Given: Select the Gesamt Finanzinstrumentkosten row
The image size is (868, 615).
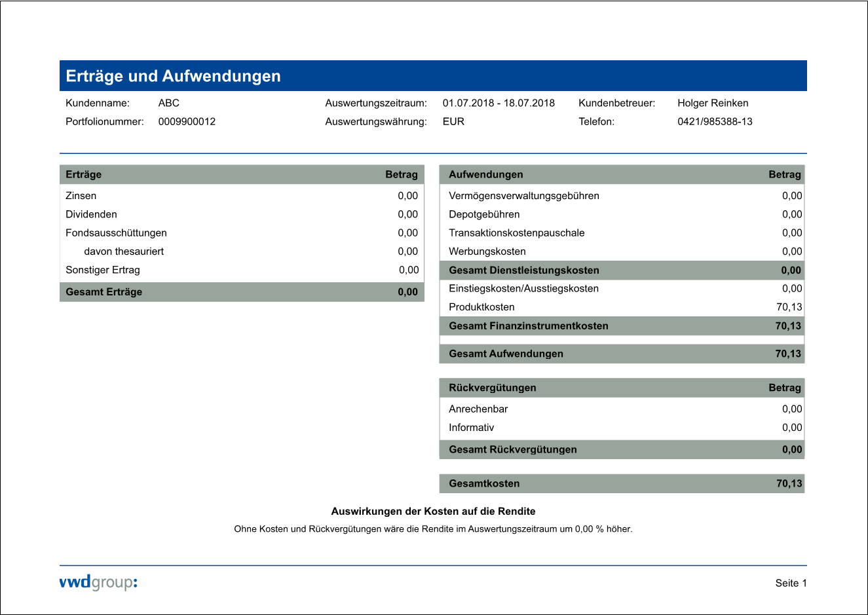Looking at the screenshot, I should [x=621, y=326].
